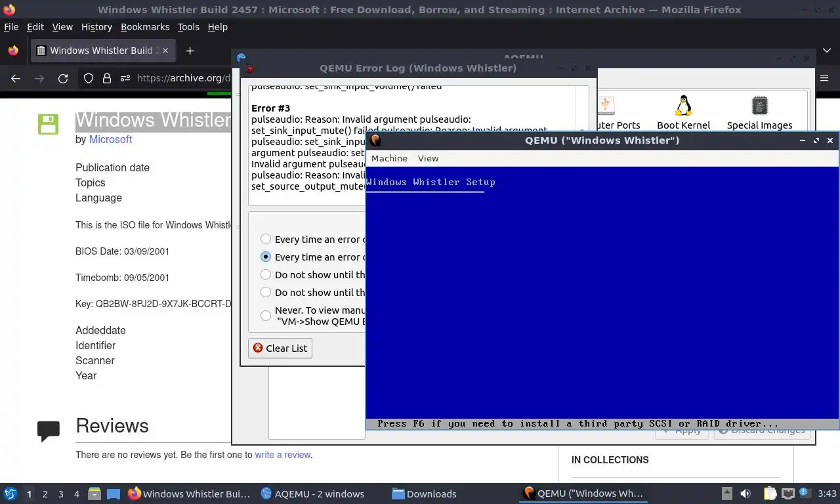Select the first 'Every time an error' radio option
Screen dimensions: 840x504
[x=266, y=239]
